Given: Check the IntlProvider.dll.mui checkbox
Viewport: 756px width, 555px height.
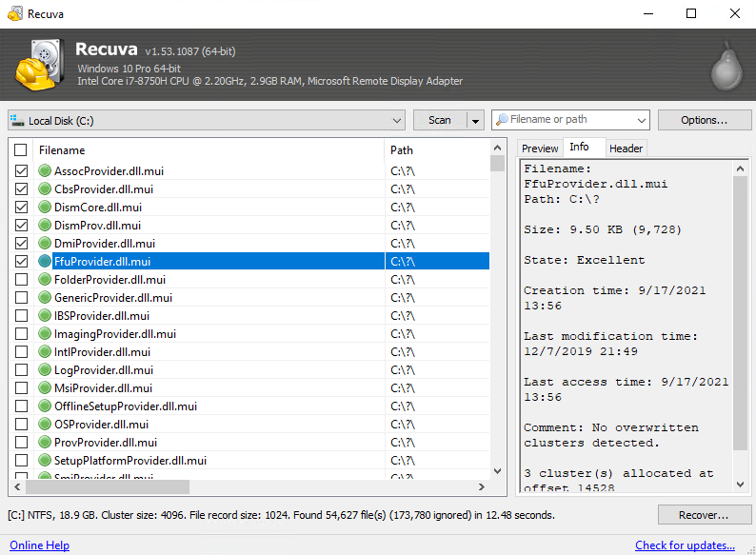Looking at the screenshot, I should click(x=21, y=351).
